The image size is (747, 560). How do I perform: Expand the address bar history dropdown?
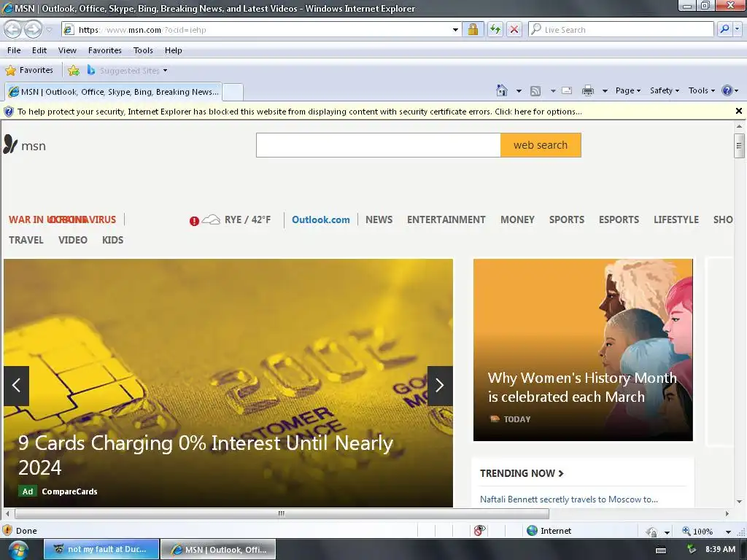tap(455, 29)
